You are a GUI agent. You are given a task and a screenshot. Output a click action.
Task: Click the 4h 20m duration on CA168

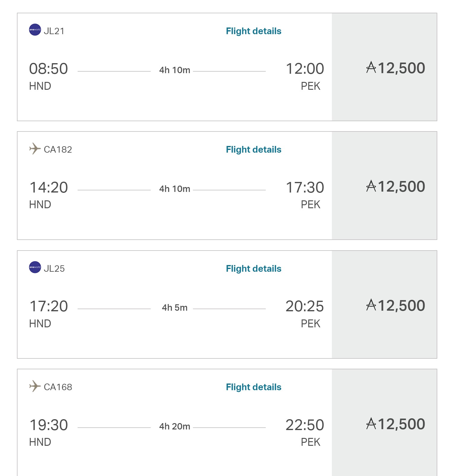(175, 426)
